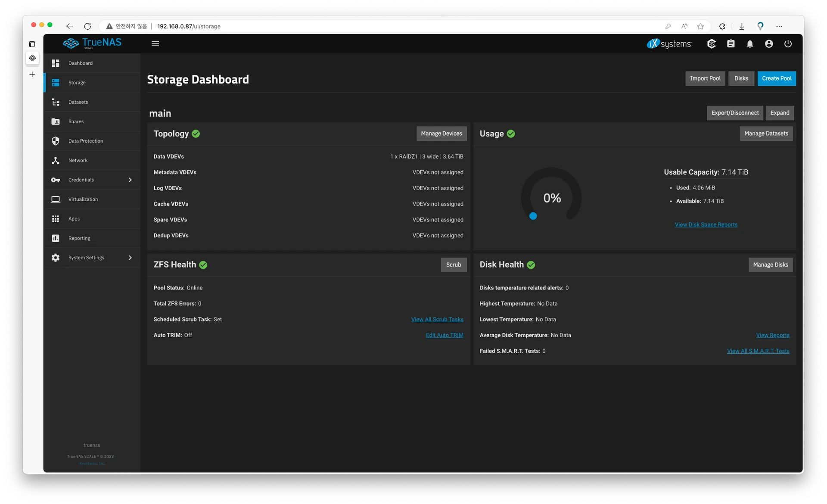This screenshot has width=827, height=504.
Task: Click the Expand button for pool main
Action: [780, 113]
